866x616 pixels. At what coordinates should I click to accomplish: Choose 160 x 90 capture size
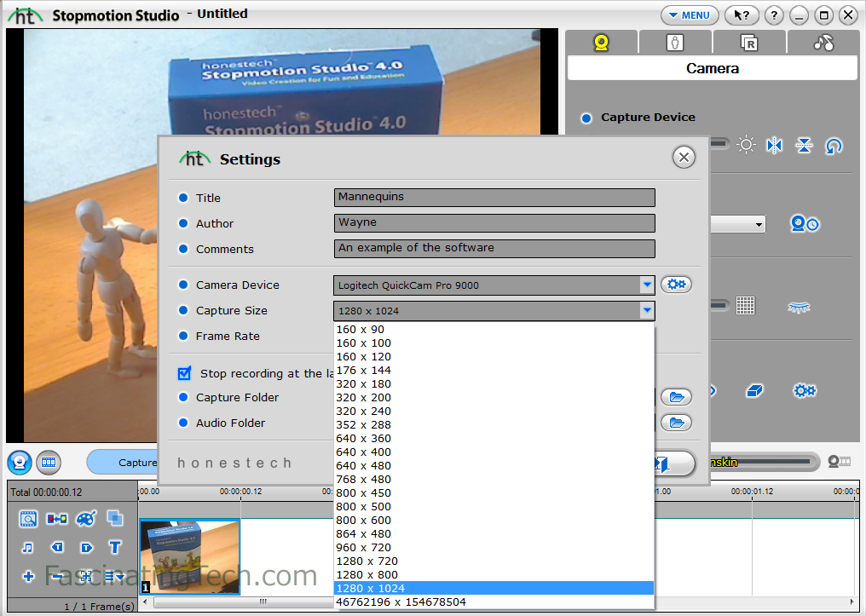click(494, 330)
